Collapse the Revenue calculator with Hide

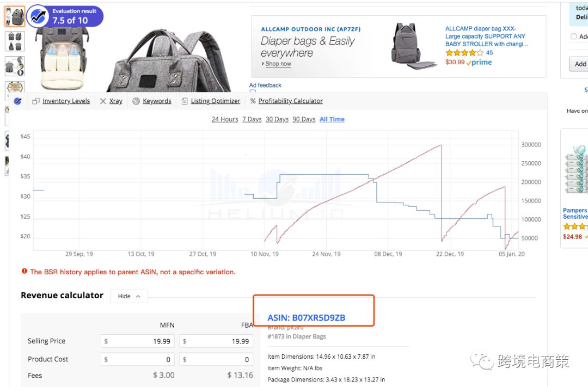pyautogui.click(x=129, y=296)
